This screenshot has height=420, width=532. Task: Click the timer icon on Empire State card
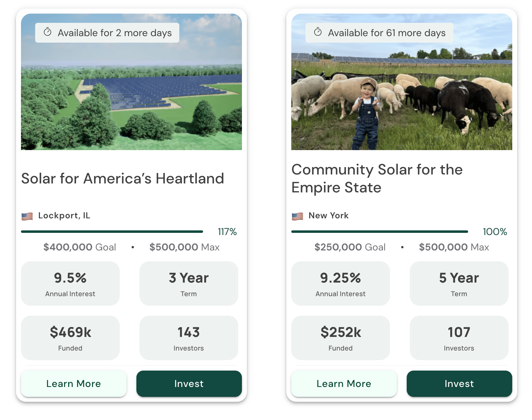coord(318,32)
